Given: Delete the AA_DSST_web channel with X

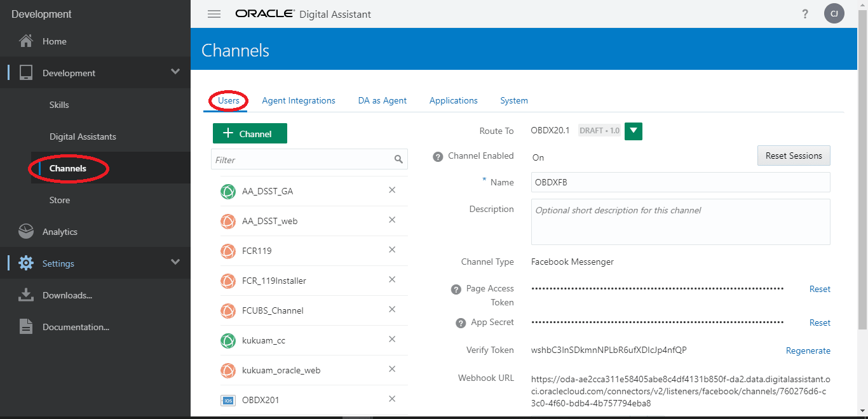Looking at the screenshot, I should [392, 220].
